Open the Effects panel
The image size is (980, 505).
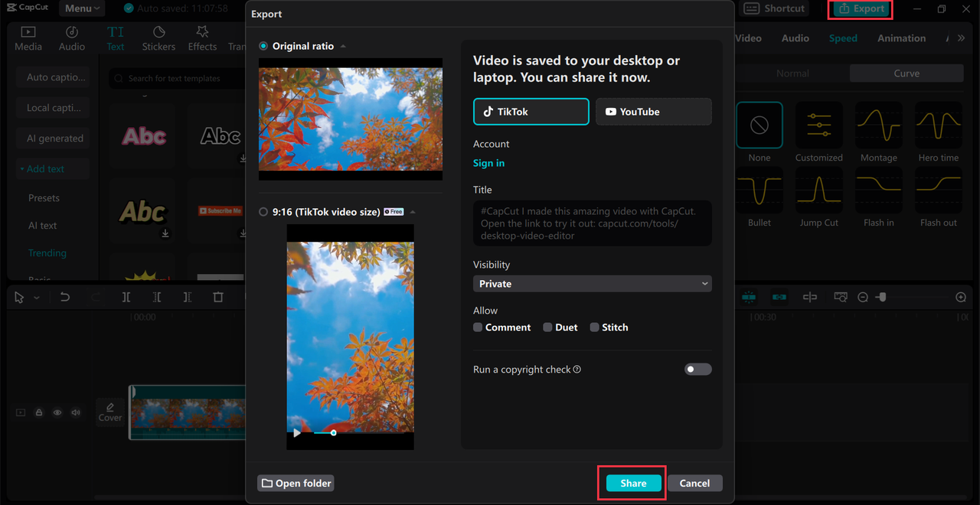pyautogui.click(x=202, y=38)
